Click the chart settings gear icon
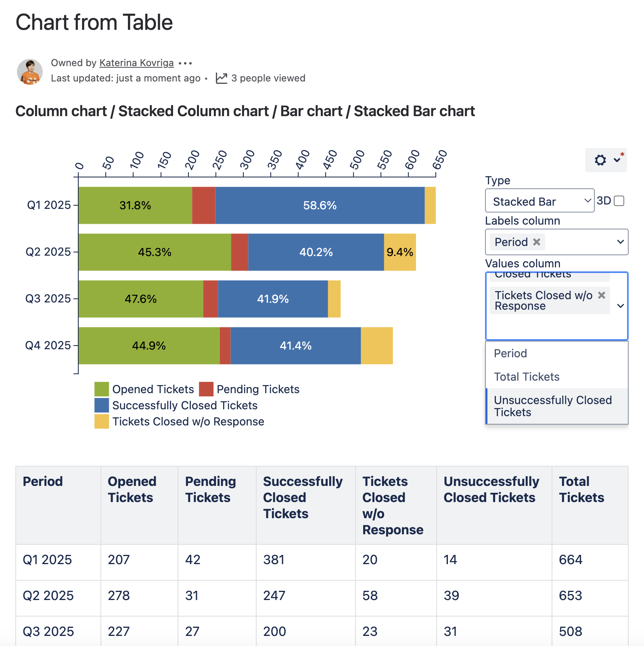Viewport: 644px width, 646px height. (600, 160)
